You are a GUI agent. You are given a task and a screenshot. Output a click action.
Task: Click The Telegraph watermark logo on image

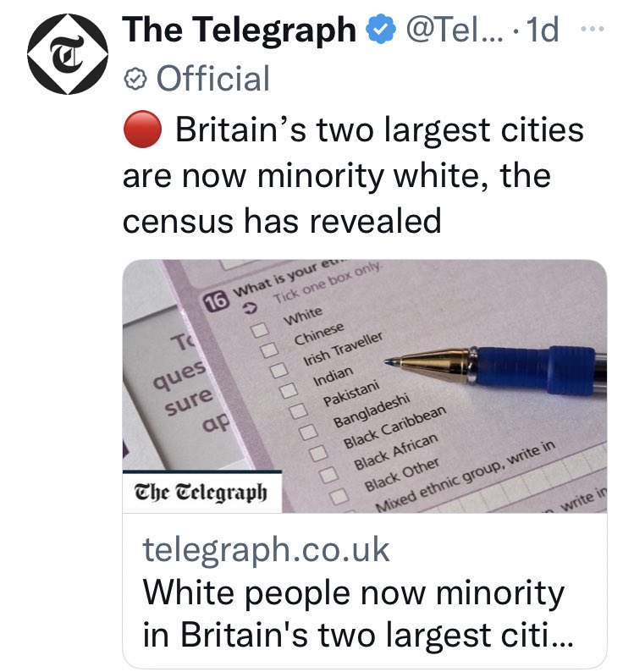pyautogui.click(x=201, y=492)
